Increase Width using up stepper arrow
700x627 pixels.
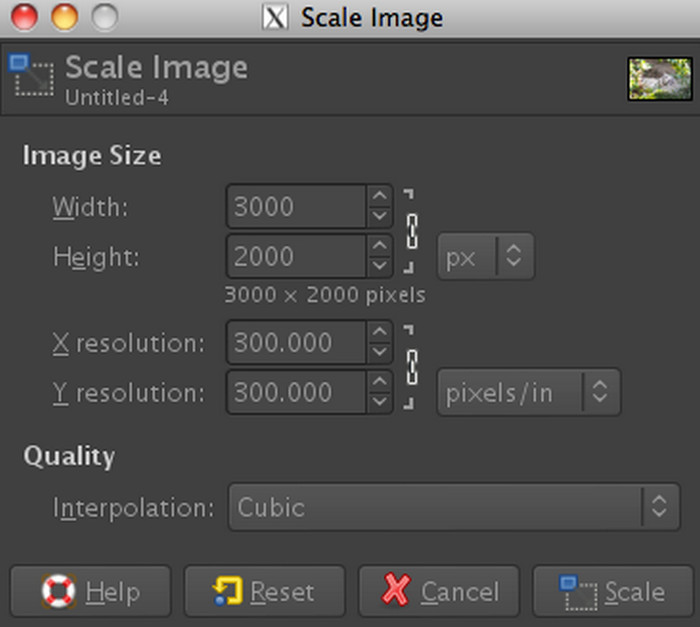click(x=379, y=197)
